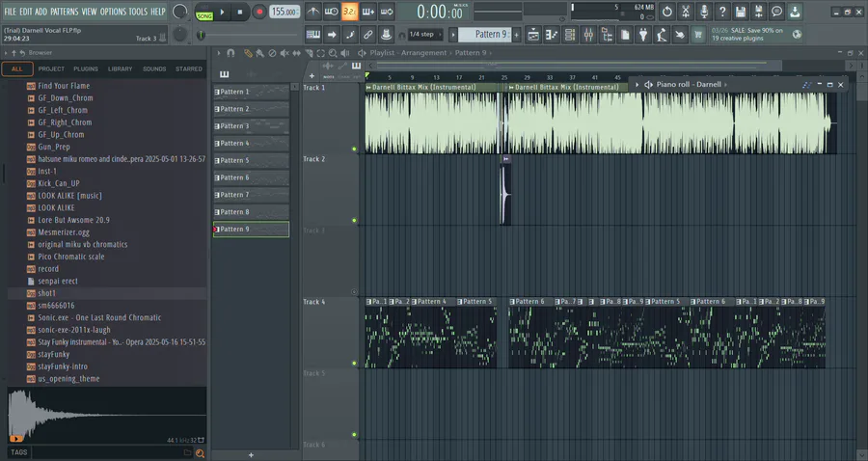Click the song position slider

[249, 35]
